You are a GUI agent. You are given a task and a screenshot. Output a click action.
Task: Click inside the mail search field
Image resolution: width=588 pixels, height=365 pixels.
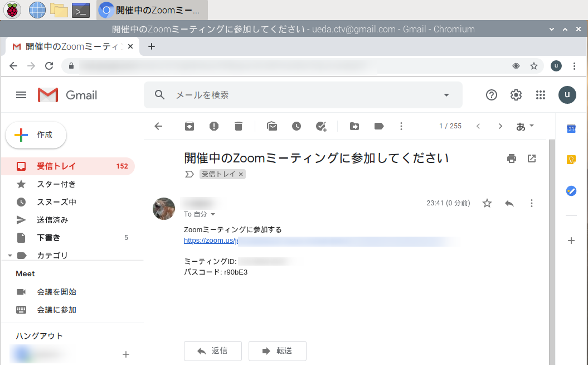coord(279,95)
